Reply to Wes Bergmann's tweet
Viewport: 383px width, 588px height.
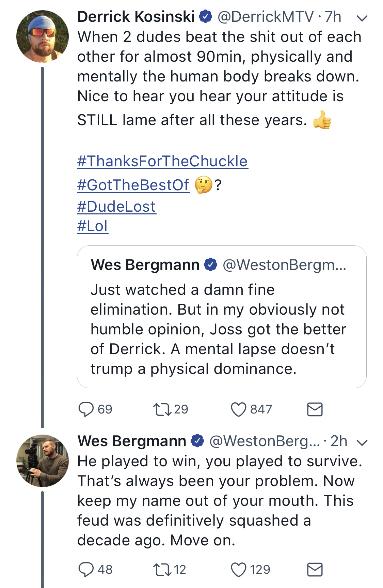click(x=86, y=570)
